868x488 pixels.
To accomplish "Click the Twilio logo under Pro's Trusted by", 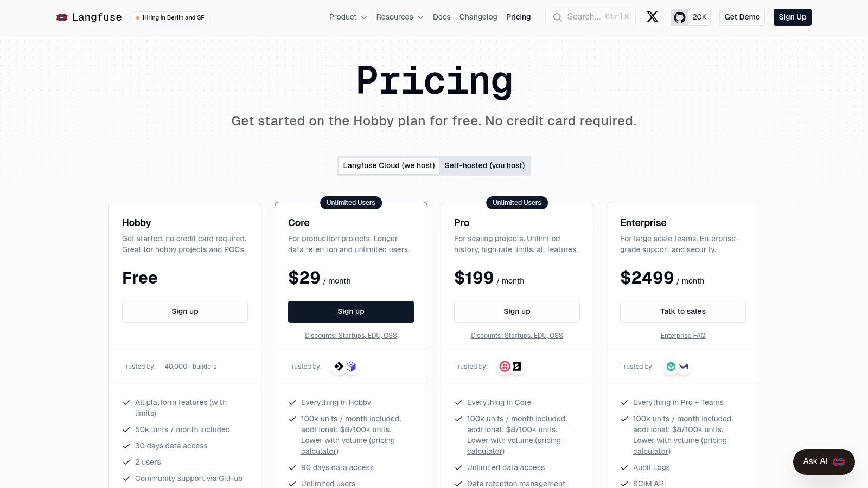I will [505, 366].
